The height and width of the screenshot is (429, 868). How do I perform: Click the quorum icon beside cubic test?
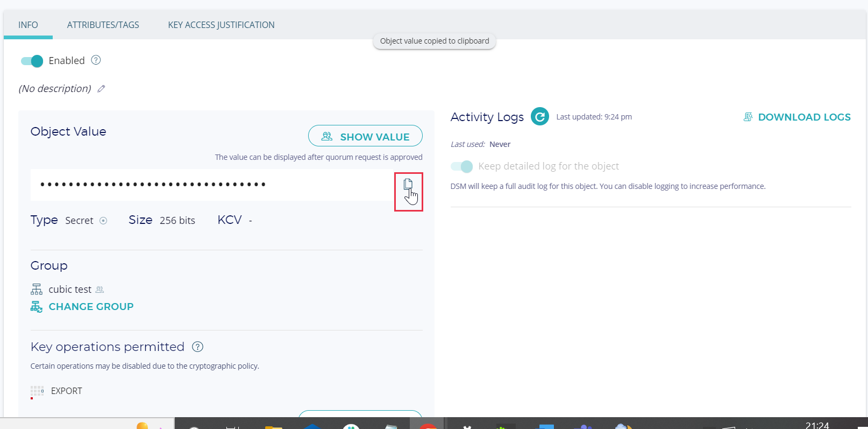(x=99, y=290)
